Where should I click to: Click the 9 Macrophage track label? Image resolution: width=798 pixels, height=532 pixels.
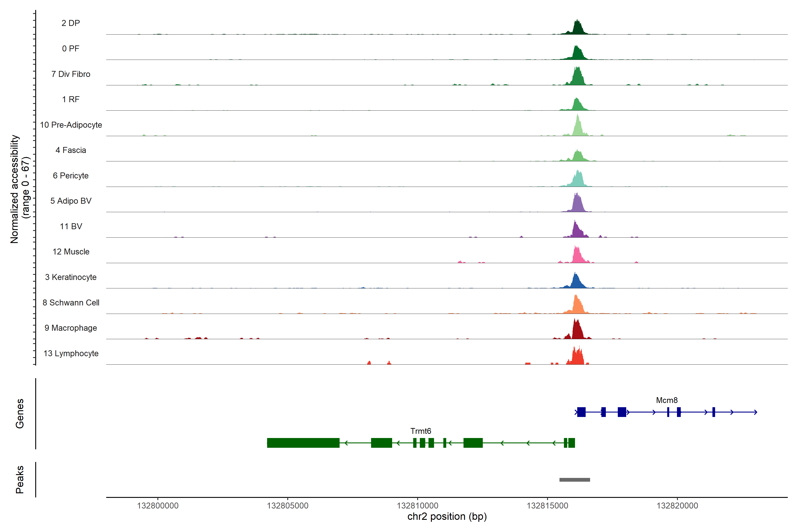[70, 328]
